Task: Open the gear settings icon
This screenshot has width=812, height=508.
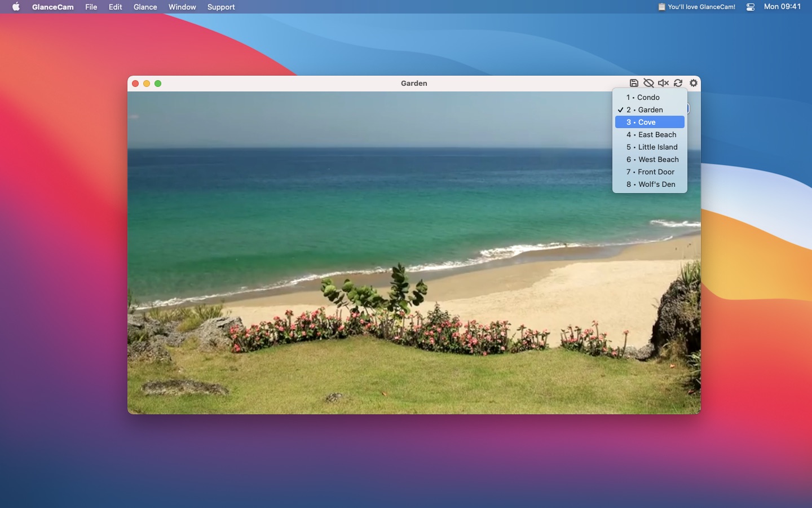Action: tap(694, 83)
